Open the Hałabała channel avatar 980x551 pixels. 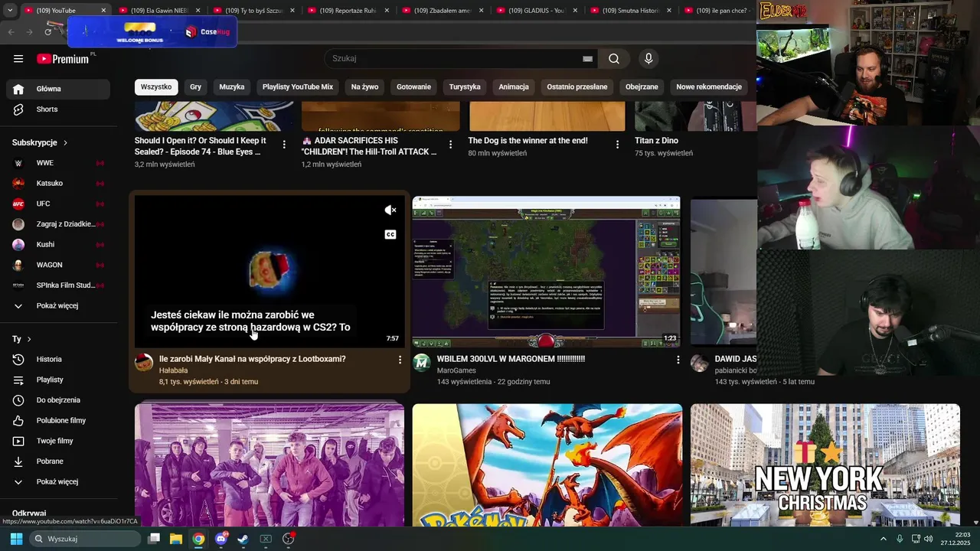click(144, 363)
